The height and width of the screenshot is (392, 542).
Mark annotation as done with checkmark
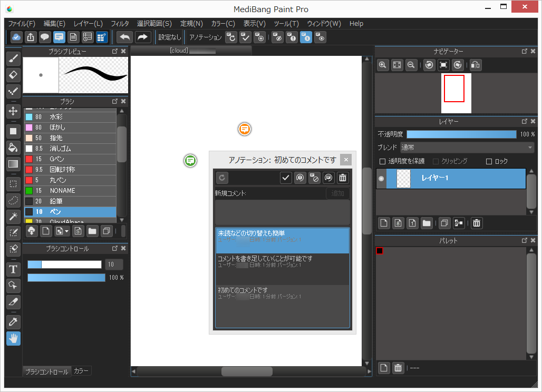tap(286, 178)
